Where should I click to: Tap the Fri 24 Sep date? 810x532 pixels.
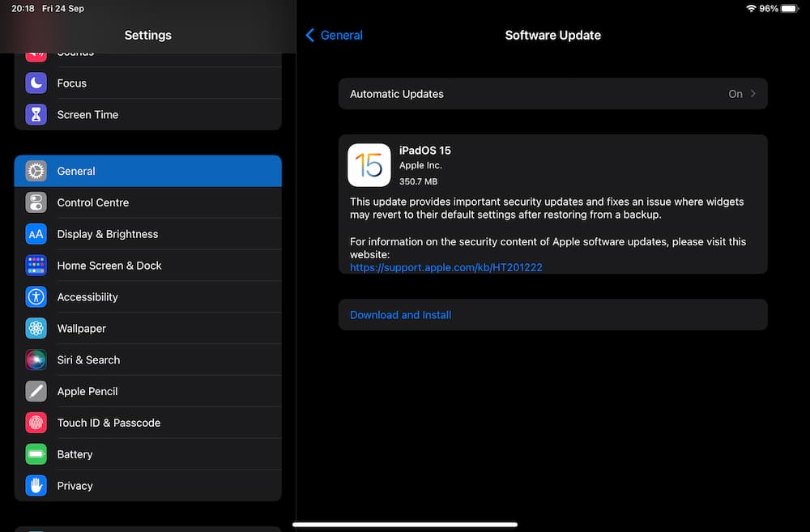click(63, 8)
